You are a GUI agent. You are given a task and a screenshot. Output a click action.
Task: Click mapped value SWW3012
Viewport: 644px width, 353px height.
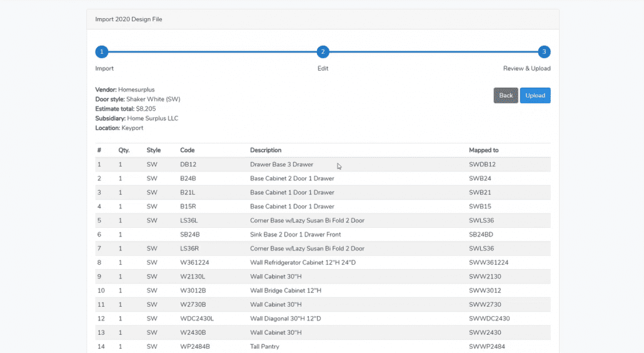coord(485,290)
